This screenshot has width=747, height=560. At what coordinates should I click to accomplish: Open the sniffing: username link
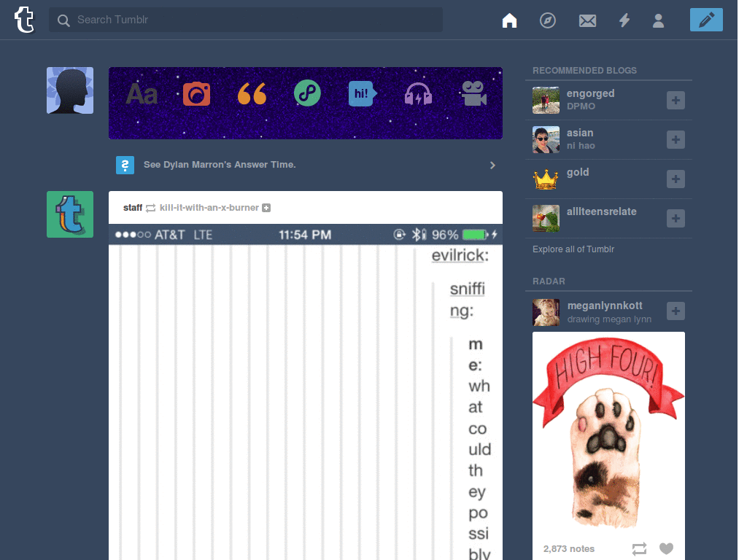(468, 300)
